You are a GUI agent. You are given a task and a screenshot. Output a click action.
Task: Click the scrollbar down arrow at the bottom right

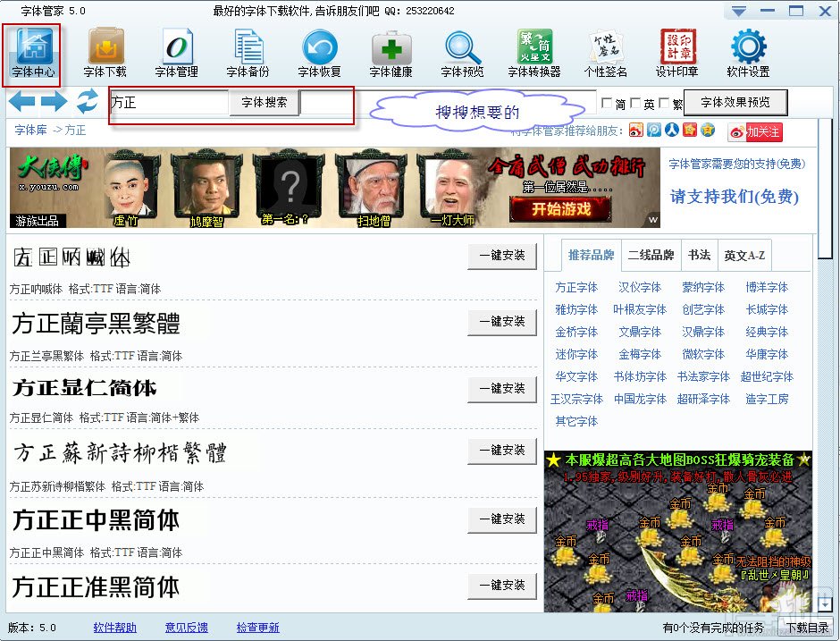(x=825, y=604)
